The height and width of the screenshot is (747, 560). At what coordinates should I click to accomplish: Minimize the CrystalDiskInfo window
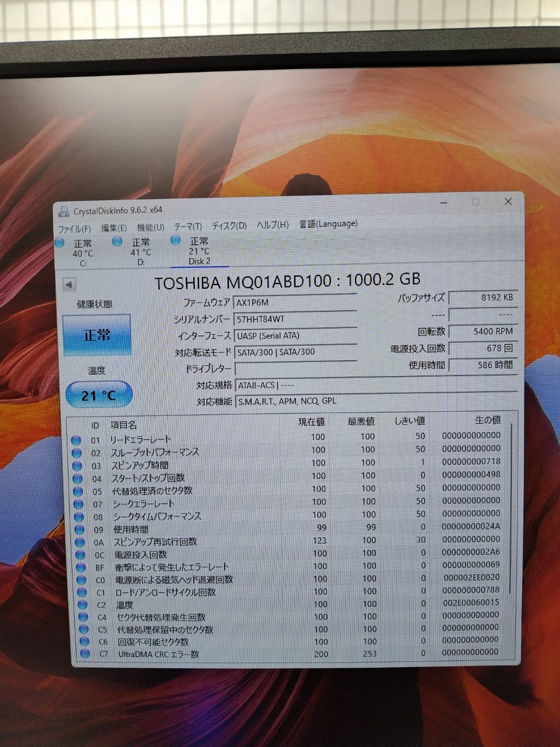tap(444, 203)
